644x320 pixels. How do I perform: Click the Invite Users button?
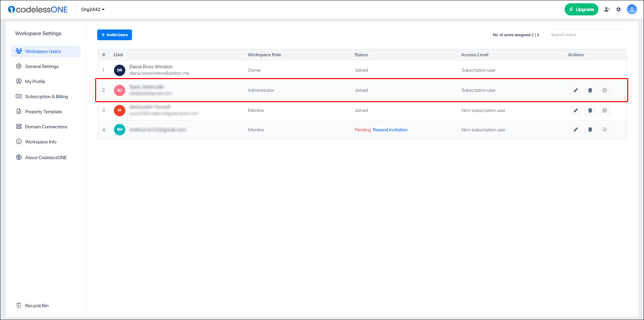pyautogui.click(x=115, y=35)
